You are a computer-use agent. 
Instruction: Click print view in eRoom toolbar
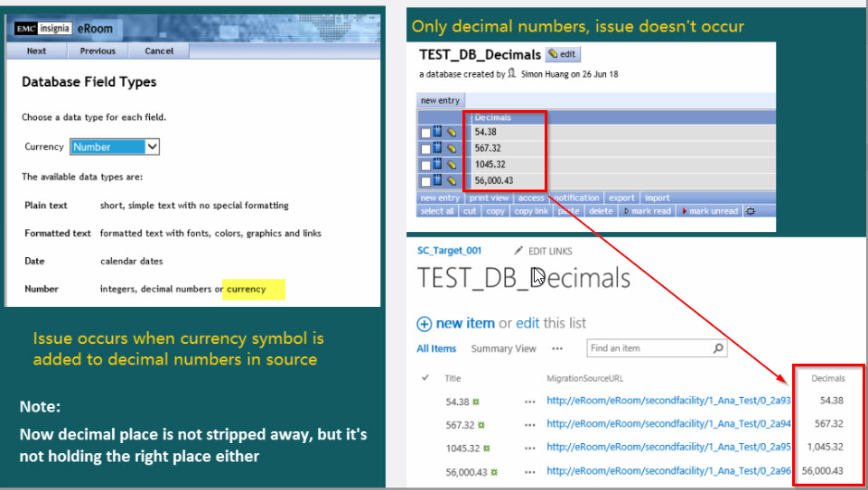(489, 198)
